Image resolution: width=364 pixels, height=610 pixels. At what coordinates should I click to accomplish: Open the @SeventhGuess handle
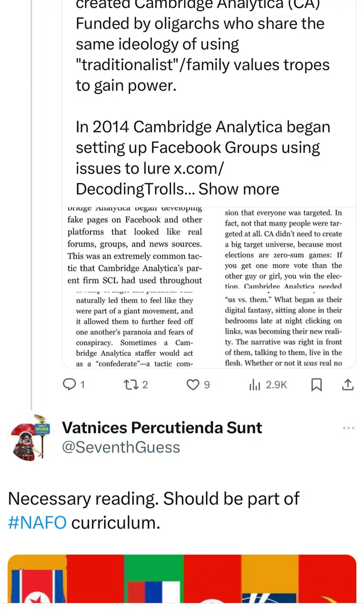[121, 447]
